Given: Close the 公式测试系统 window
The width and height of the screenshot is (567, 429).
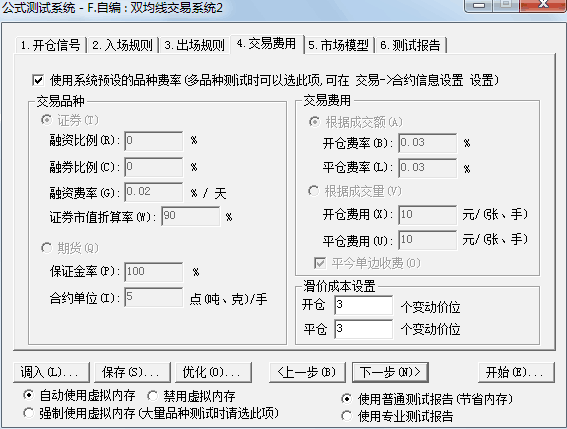Looking at the screenshot, I should (x=543, y=5).
